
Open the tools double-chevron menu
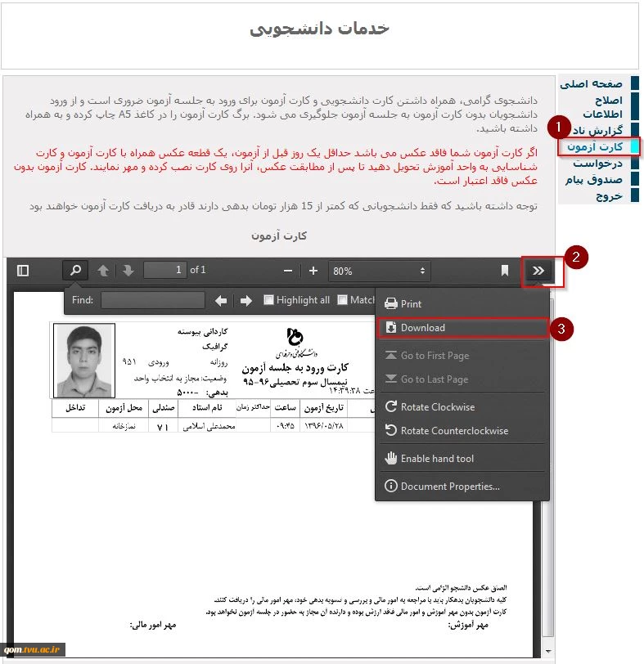tap(538, 271)
